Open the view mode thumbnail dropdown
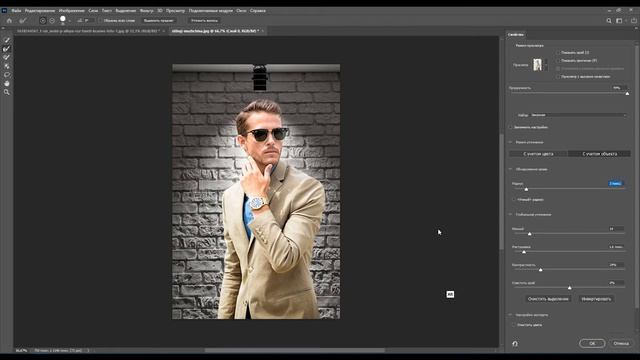This screenshot has height=360, width=640. coord(540,64)
